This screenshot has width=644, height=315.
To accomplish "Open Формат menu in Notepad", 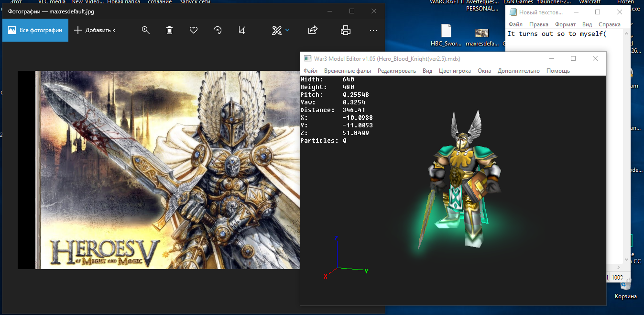I will 566,24.
